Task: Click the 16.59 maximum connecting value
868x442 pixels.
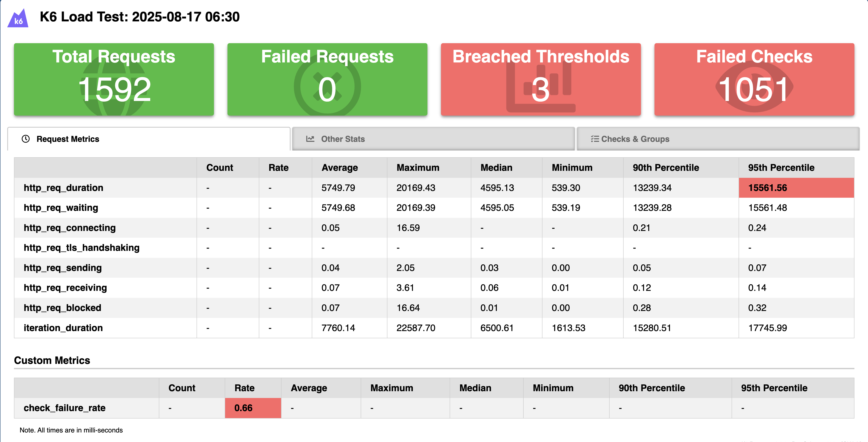Action: coord(408,228)
